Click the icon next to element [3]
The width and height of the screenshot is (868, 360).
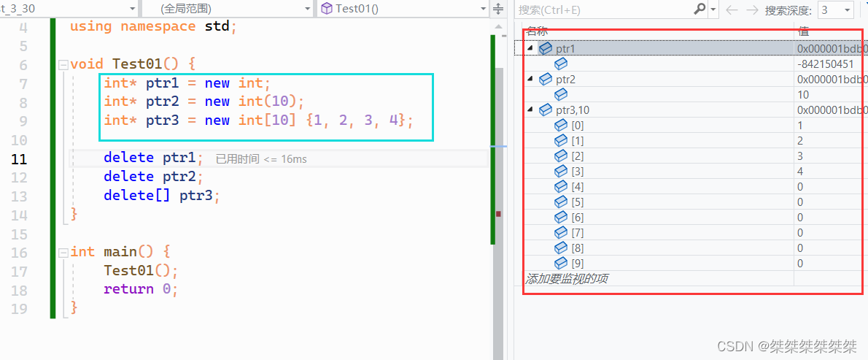point(561,171)
